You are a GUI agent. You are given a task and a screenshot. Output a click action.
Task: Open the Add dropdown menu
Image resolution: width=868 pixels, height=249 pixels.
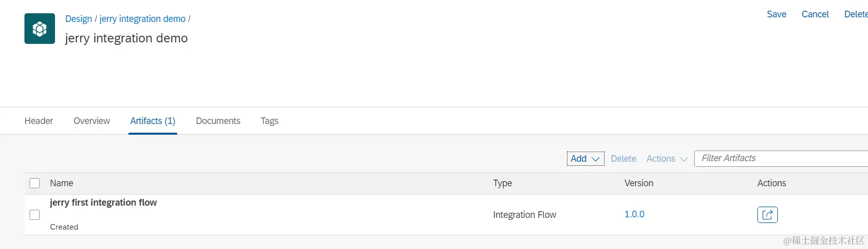point(585,159)
